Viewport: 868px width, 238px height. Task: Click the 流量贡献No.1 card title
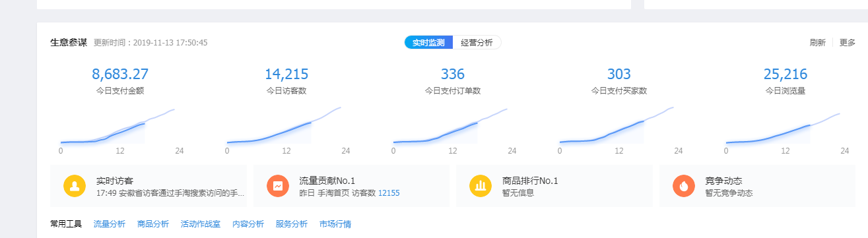[x=327, y=180]
